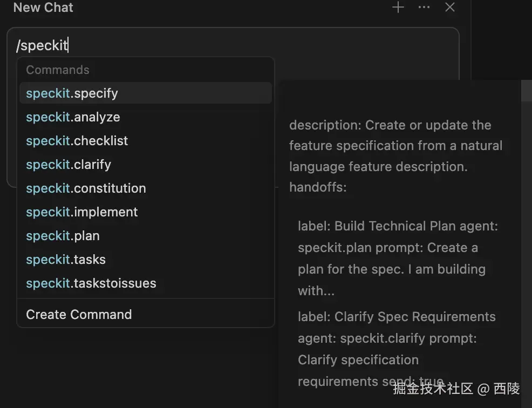Click the description panel scrollbar
Screen dimensions: 532x408
click(x=526, y=91)
